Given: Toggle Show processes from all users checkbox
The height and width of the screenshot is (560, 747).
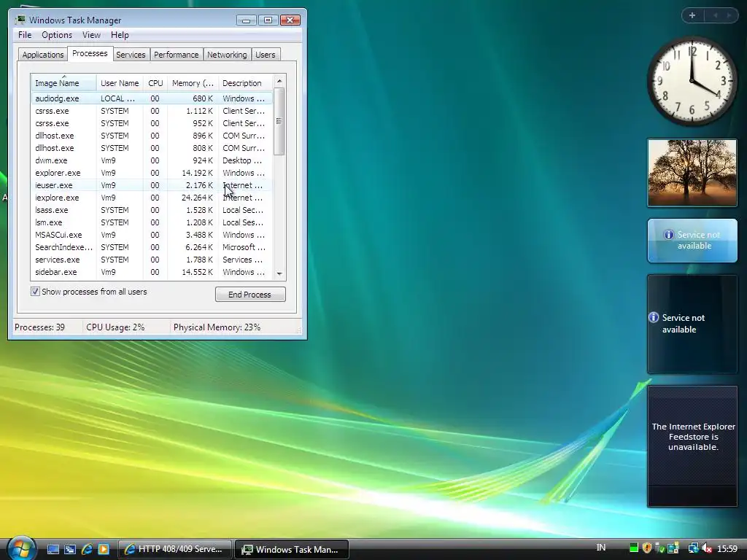Looking at the screenshot, I should coord(35,292).
